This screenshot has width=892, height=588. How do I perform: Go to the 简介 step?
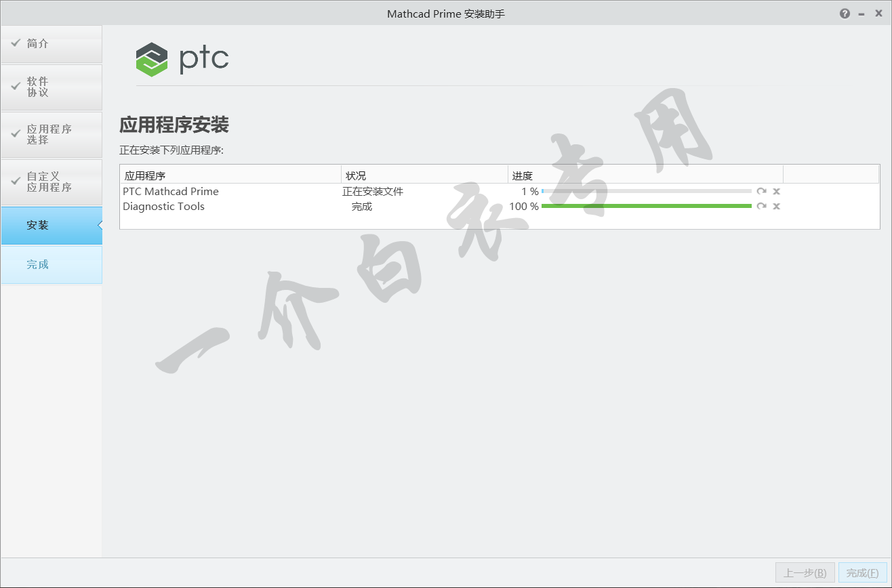52,44
